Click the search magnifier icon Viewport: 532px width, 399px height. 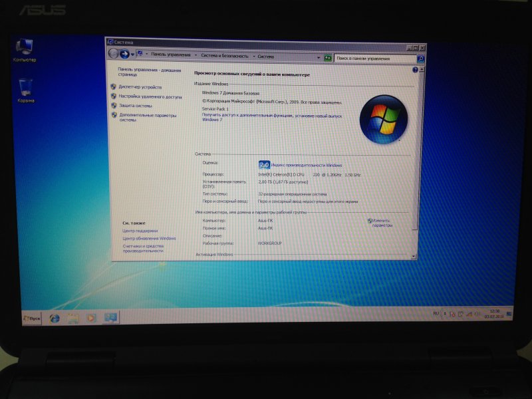tap(420, 59)
